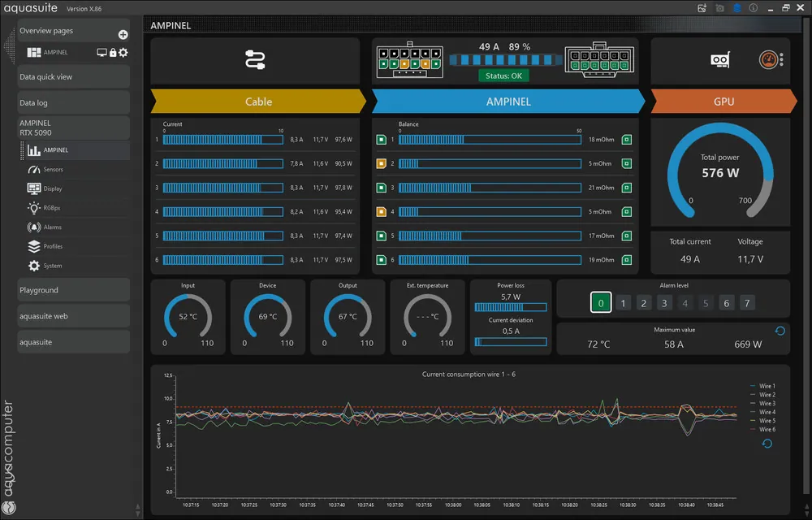Reset the Maximum value readings
Screen dimensions: 812x520
780,331
